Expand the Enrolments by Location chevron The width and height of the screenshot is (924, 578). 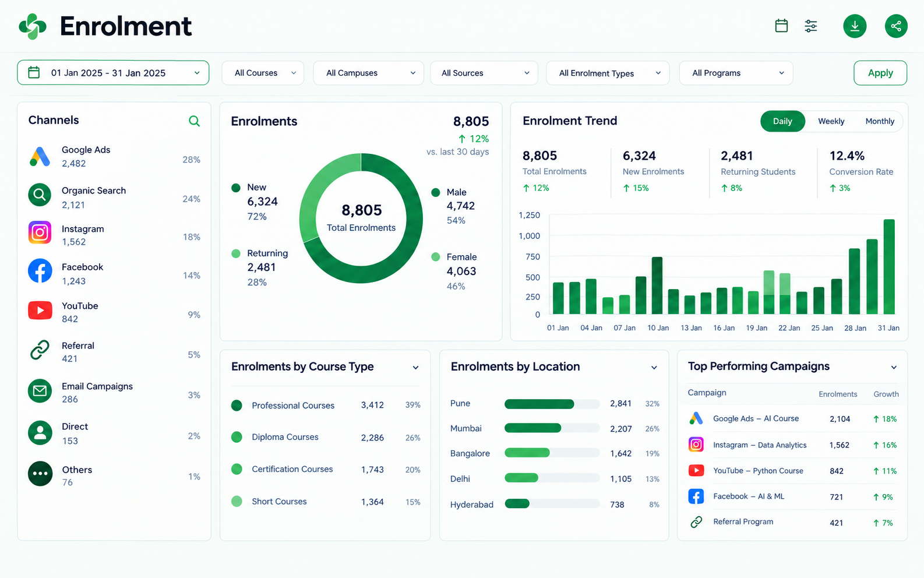tap(654, 368)
